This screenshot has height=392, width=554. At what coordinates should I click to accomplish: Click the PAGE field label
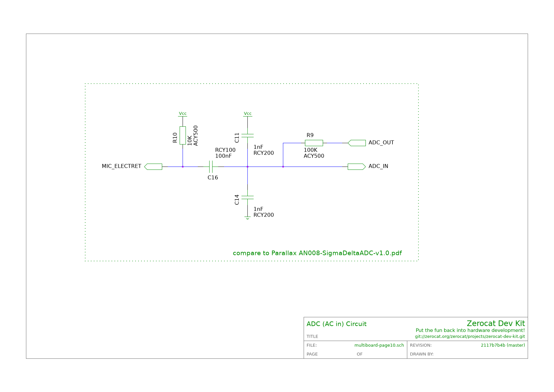point(312,354)
